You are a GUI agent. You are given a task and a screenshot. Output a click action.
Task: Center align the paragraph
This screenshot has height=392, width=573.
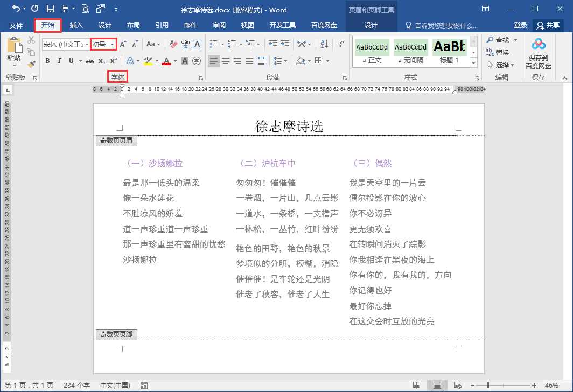coord(225,61)
